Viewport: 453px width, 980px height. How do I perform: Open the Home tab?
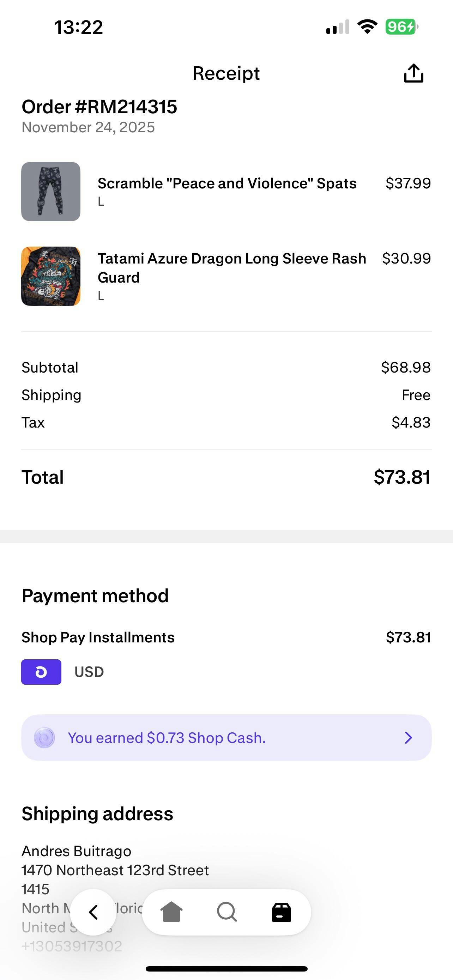[x=171, y=912]
